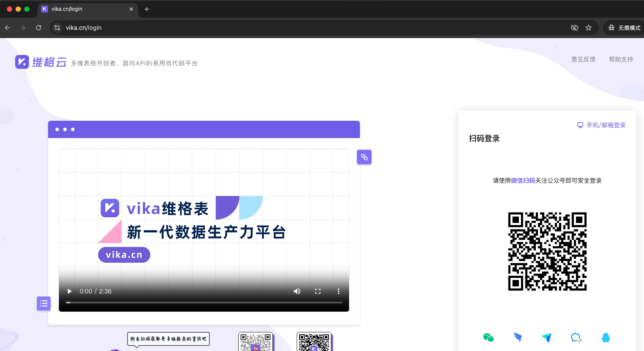The width and height of the screenshot is (644, 351).
Task: Click the WeChat login QR code
Action: click(x=547, y=251)
